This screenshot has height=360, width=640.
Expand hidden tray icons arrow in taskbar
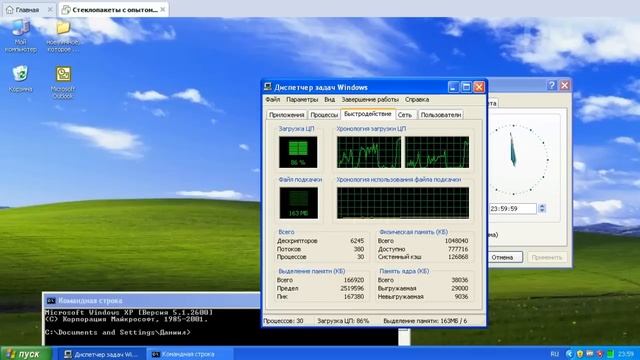point(570,354)
